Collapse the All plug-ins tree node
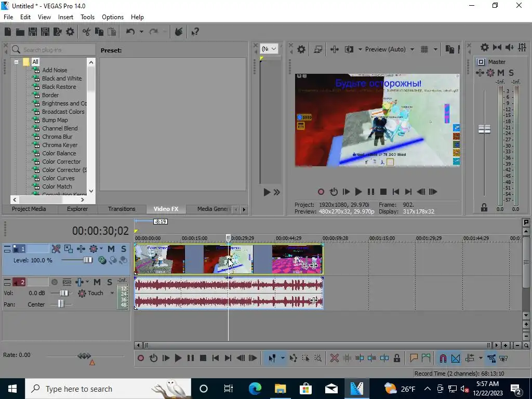 click(16, 62)
